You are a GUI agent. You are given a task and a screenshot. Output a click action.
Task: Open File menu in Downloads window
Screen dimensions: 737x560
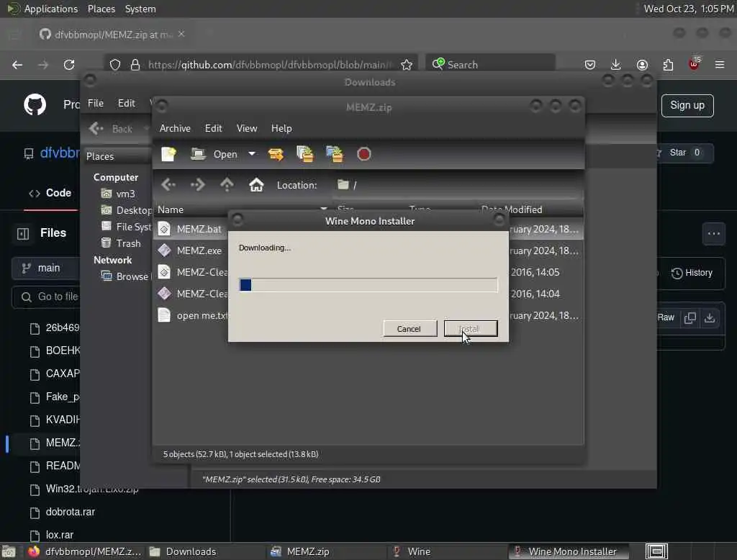click(96, 103)
